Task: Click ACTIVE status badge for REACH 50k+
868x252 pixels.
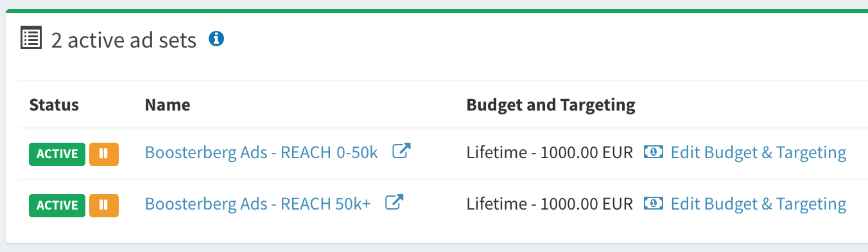Action: pos(57,205)
